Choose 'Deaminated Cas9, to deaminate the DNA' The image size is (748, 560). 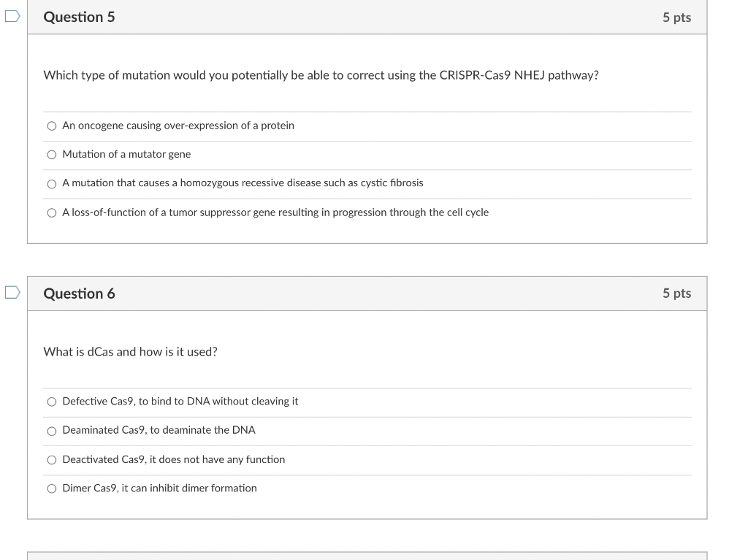pos(52,431)
